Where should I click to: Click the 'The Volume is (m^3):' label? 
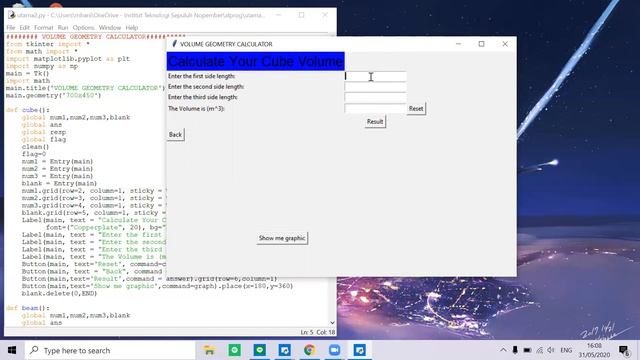coord(196,109)
